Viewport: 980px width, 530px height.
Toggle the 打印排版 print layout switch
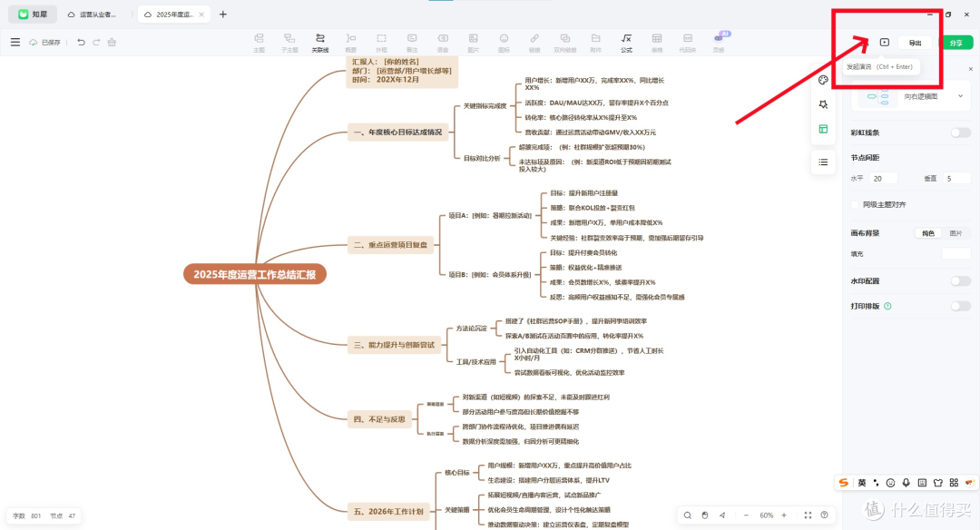pyautogui.click(x=961, y=306)
